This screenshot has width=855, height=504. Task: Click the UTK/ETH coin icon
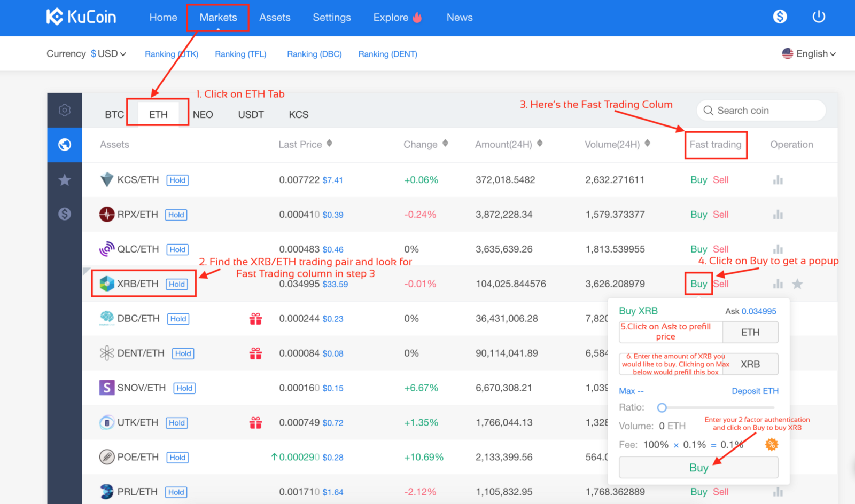107,422
